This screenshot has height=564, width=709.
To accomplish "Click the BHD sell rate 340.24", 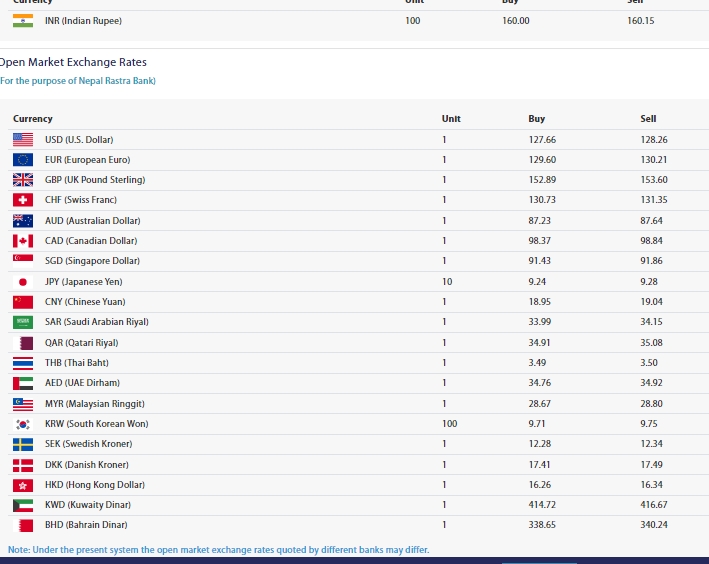I will (x=653, y=525).
